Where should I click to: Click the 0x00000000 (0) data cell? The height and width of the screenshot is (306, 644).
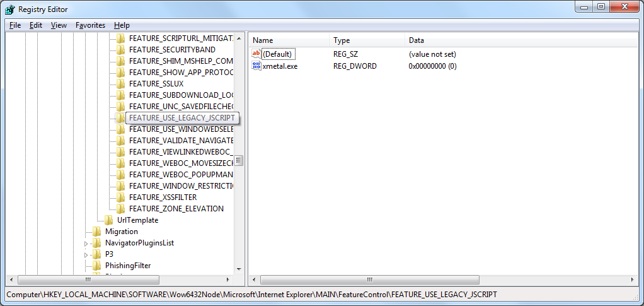click(432, 66)
